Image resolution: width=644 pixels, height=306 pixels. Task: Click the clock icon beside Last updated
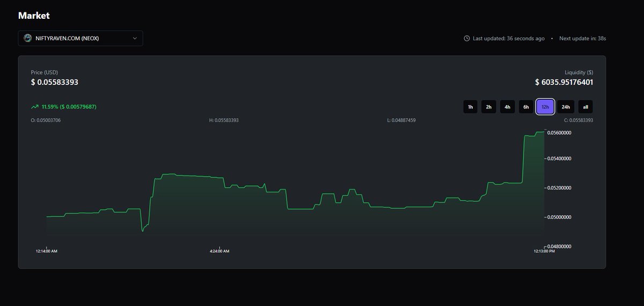(467, 39)
